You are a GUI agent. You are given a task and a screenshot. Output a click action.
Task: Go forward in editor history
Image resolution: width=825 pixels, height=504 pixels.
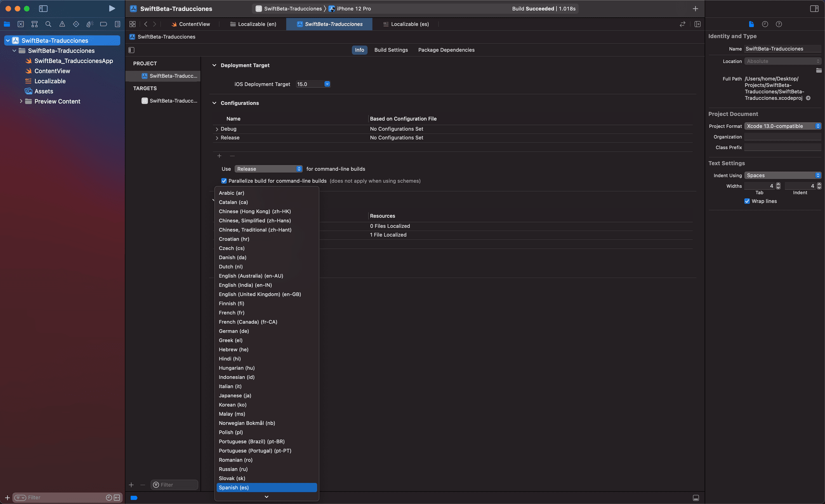click(155, 24)
